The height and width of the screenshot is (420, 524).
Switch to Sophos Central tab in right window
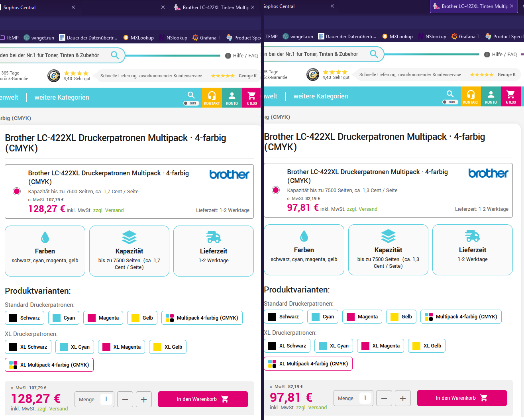coord(299,6)
